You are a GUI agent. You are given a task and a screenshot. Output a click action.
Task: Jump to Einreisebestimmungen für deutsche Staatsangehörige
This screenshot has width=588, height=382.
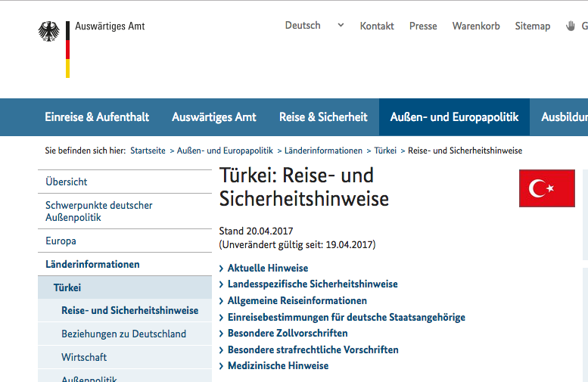(347, 317)
